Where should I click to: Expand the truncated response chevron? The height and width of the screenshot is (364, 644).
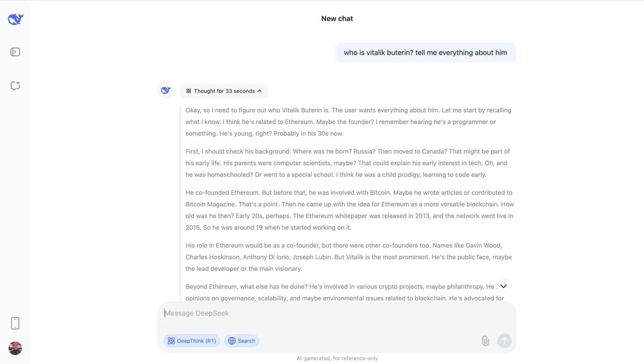[503, 286]
